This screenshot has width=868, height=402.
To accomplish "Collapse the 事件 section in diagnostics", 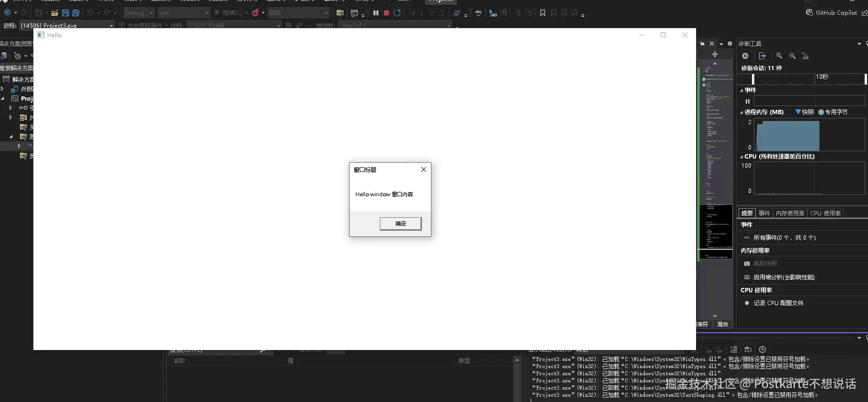I will pos(741,90).
